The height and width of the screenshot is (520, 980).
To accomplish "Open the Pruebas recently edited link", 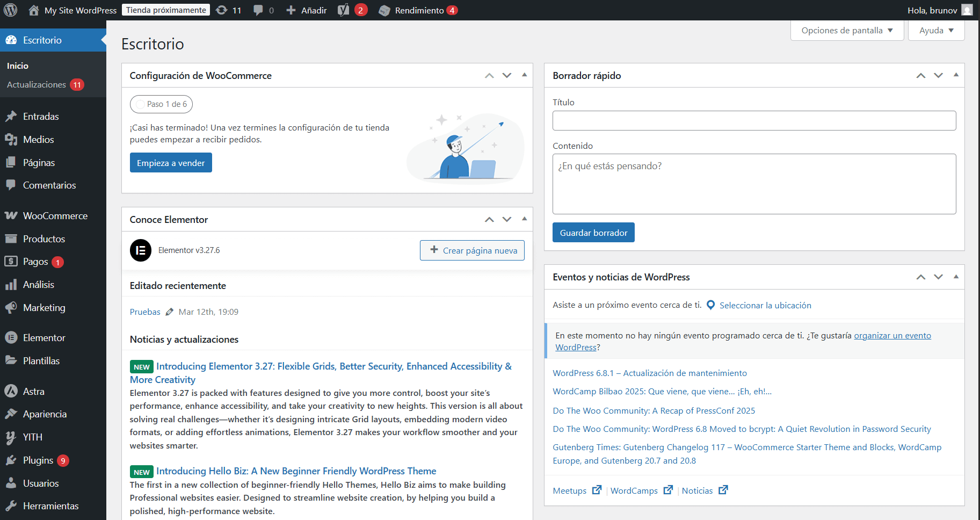I will pyautogui.click(x=145, y=312).
